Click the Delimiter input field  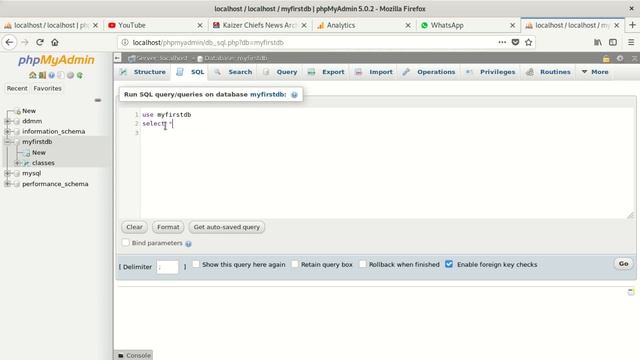167,267
